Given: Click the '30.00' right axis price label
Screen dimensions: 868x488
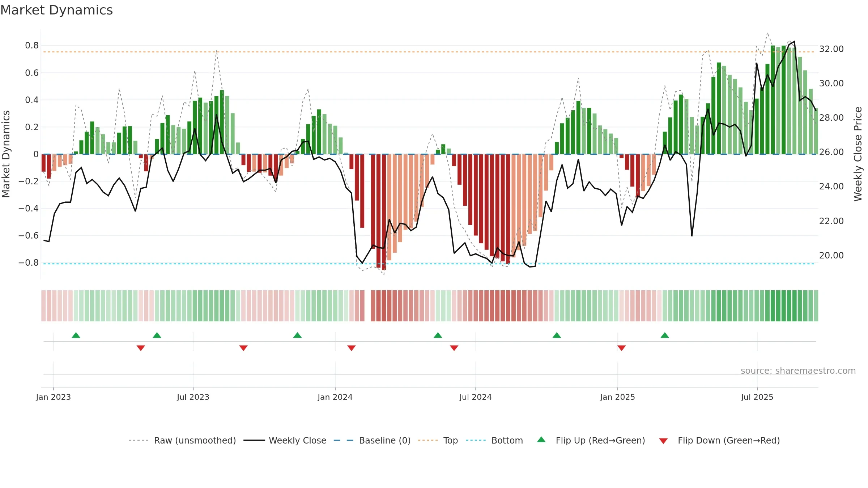Looking at the screenshot, I should coord(831,84).
